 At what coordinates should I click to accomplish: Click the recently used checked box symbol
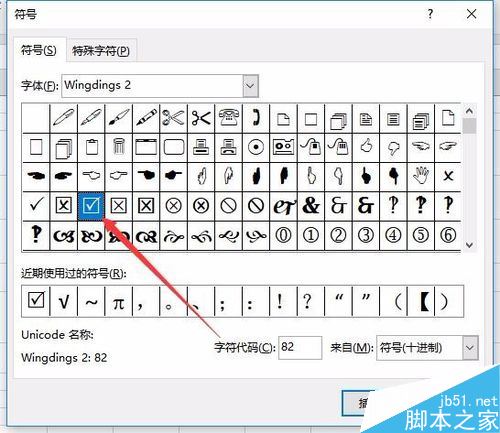36,301
